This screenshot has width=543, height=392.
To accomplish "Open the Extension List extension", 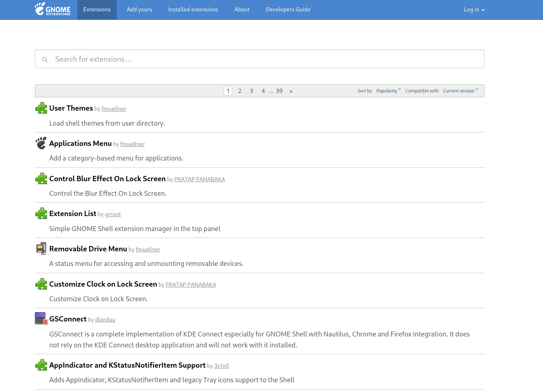I will (x=73, y=214).
